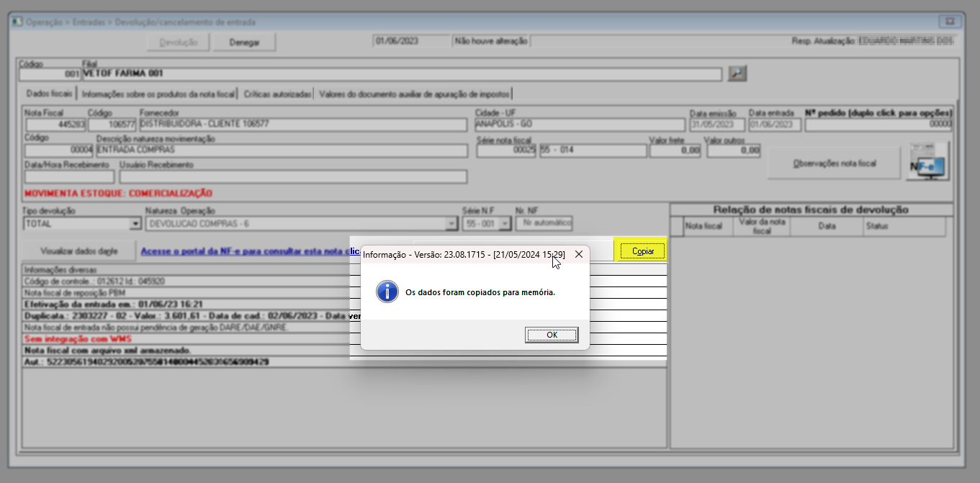Expand the Série N.F dropdown
Viewport: 980px width, 483px height.
point(504,224)
